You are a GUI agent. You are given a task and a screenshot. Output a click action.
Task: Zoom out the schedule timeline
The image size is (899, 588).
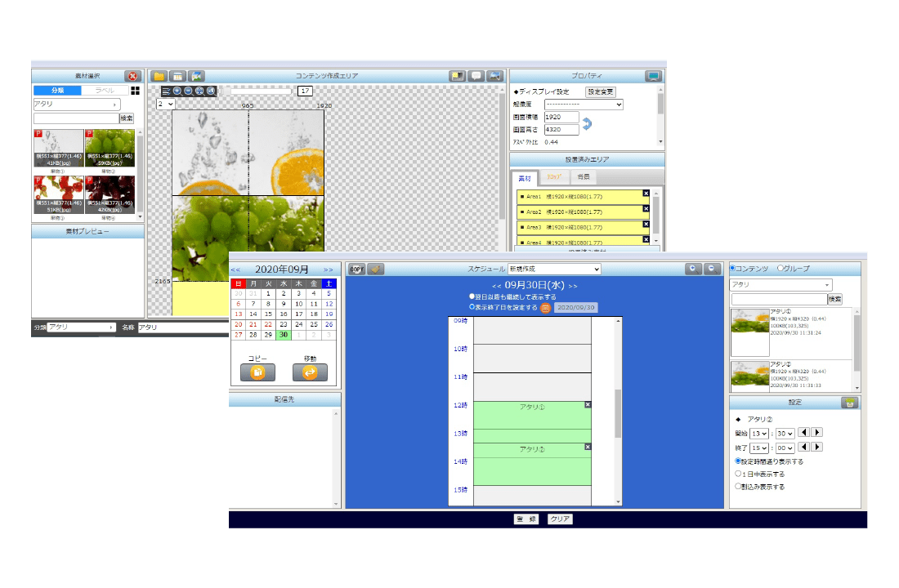[712, 269]
